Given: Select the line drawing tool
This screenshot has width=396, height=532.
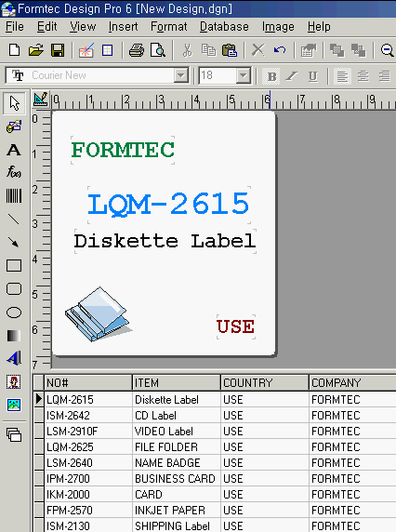Looking at the screenshot, I should pos(14,219).
